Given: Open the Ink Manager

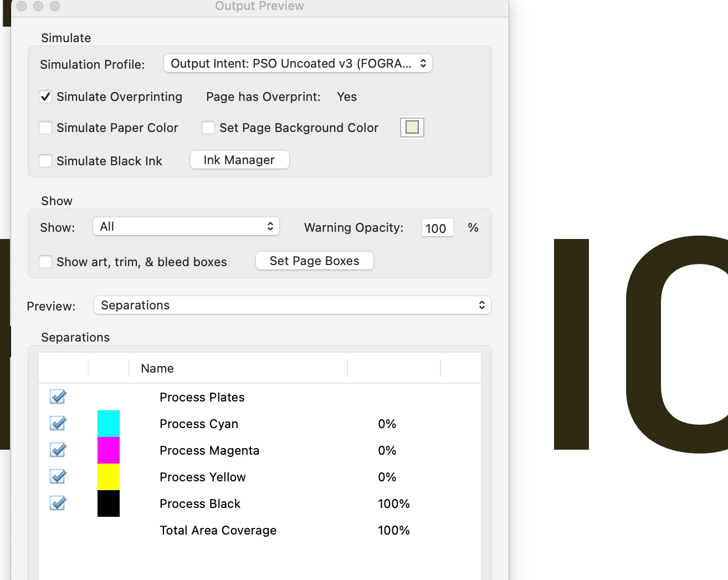Looking at the screenshot, I should pyautogui.click(x=240, y=160).
